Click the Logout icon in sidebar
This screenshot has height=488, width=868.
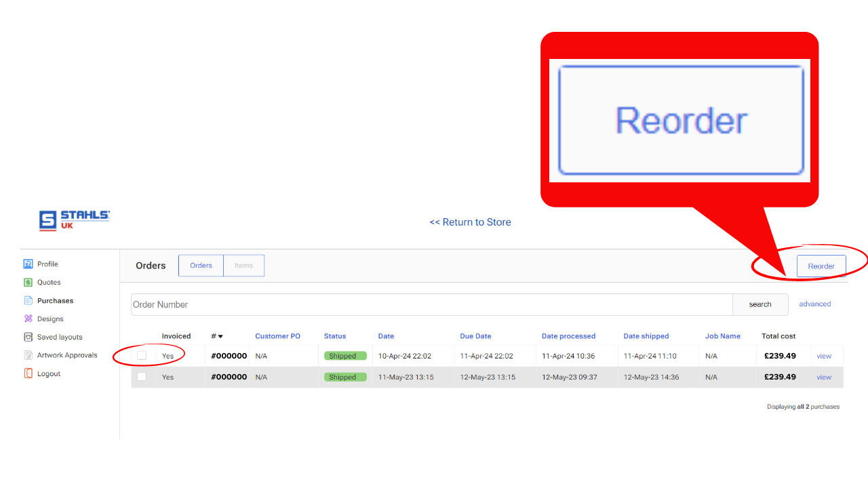28,373
